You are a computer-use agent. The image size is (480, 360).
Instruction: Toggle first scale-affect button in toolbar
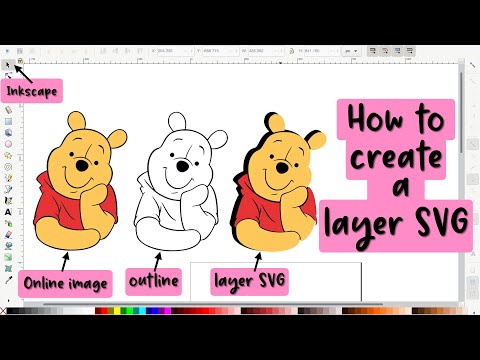373,51
